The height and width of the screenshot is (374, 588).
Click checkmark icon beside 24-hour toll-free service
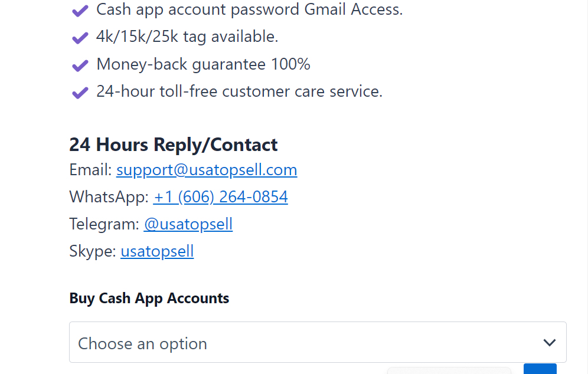click(80, 93)
